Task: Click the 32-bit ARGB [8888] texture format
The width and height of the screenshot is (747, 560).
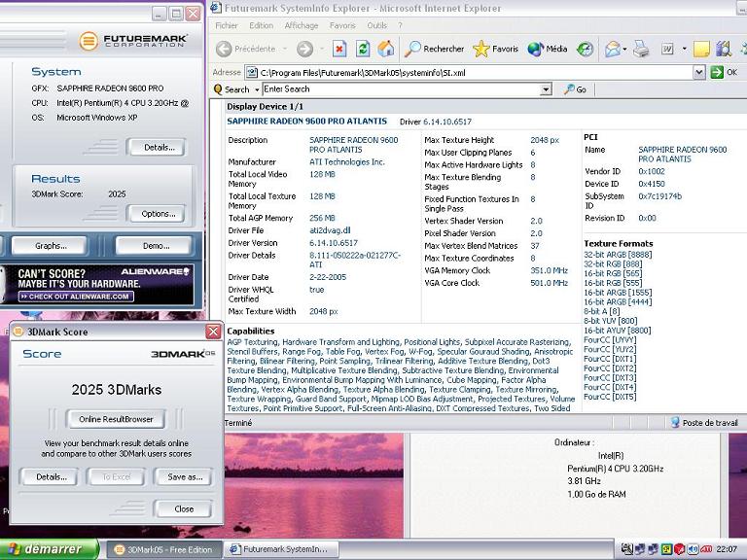Action: point(618,255)
